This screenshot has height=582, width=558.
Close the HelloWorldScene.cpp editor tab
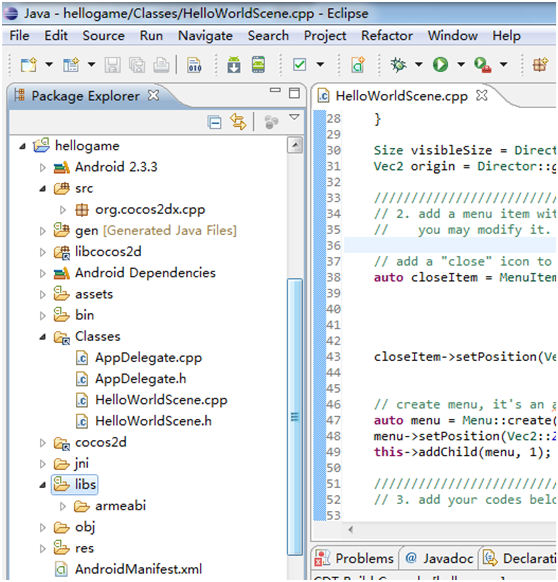[x=482, y=95]
